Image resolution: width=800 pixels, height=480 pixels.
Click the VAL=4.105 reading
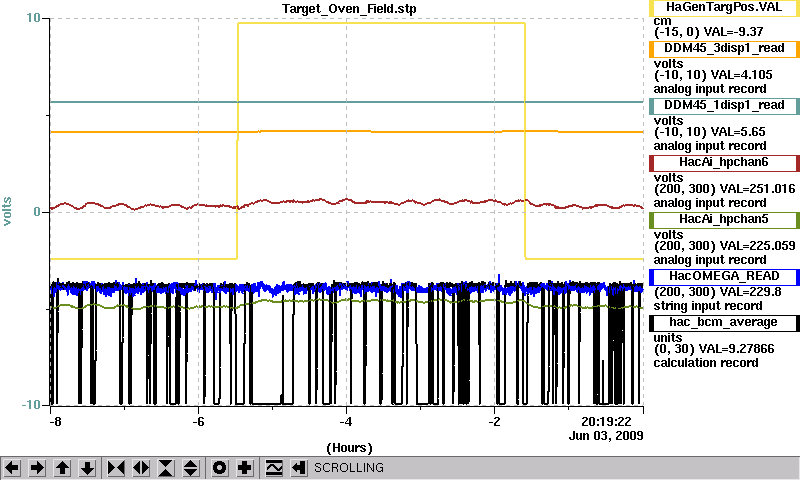coord(741,75)
